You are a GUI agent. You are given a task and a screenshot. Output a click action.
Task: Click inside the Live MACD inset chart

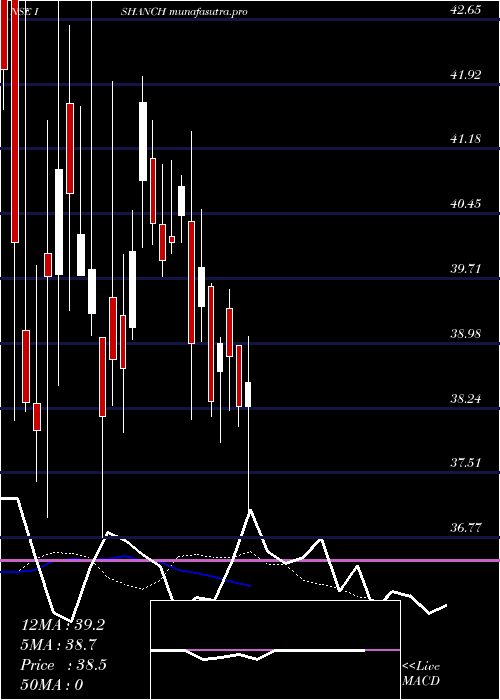click(x=275, y=650)
